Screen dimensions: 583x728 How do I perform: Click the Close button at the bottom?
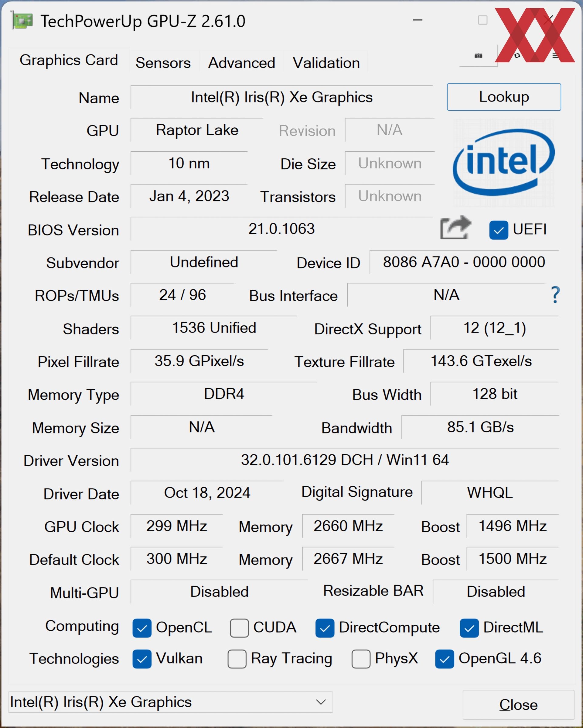(x=518, y=705)
